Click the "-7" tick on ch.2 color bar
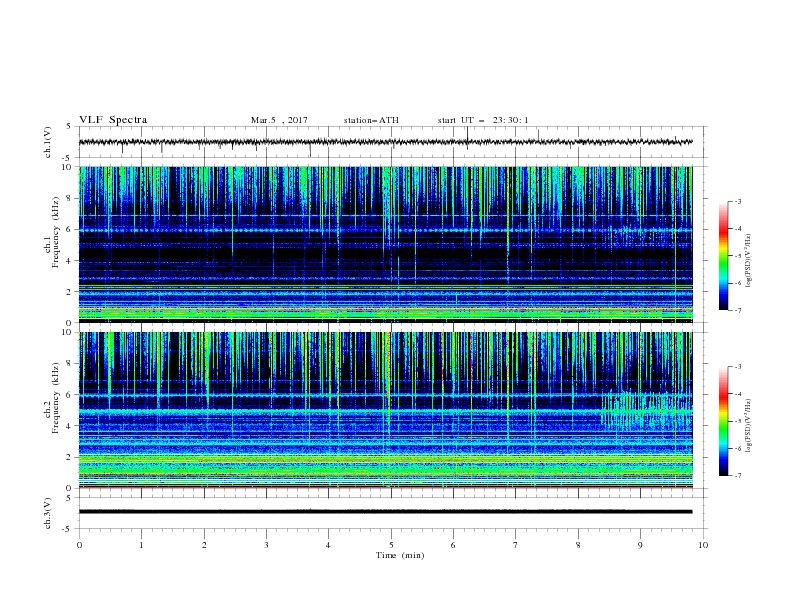The image size is (792, 612). [x=737, y=475]
